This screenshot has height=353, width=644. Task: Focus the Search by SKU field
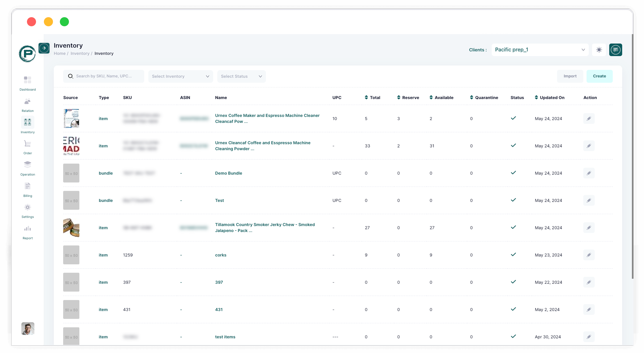click(x=104, y=76)
